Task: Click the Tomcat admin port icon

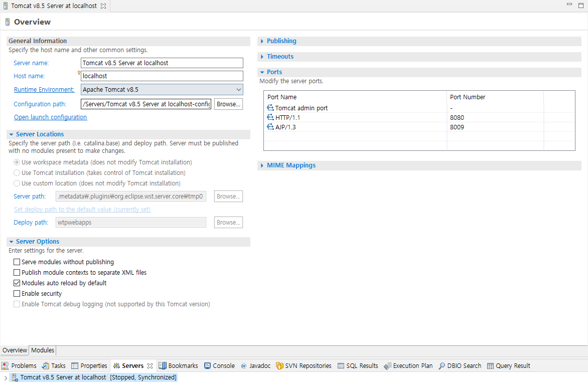Action: coord(270,108)
